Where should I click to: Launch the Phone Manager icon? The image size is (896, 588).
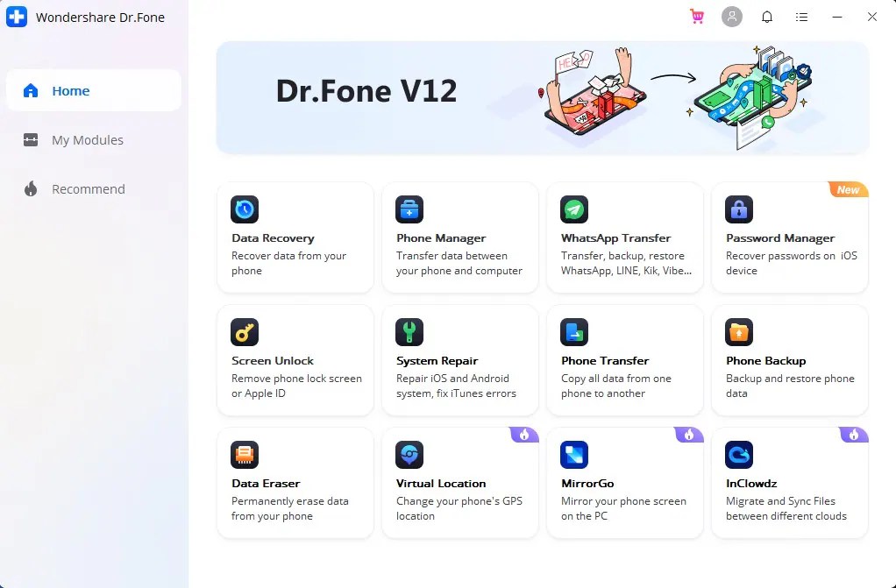tap(409, 209)
